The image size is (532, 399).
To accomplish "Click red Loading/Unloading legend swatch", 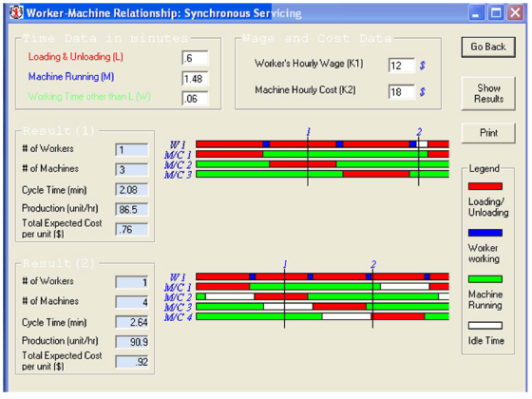I will click(485, 186).
